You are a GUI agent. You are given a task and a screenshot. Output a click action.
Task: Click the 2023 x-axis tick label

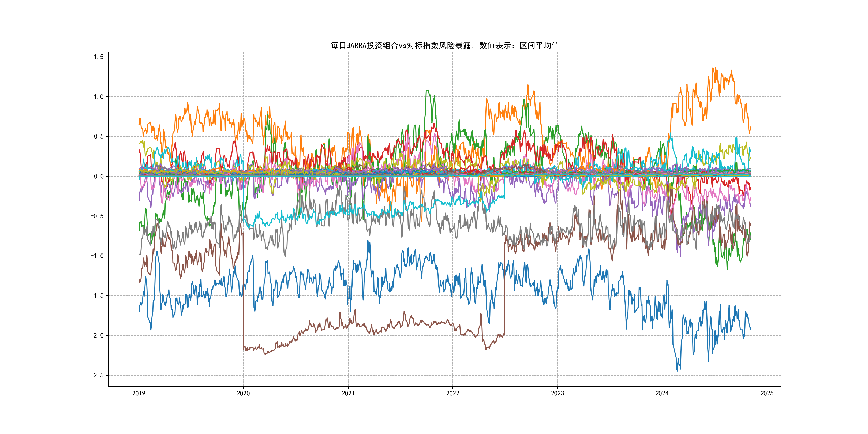[x=557, y=393]
